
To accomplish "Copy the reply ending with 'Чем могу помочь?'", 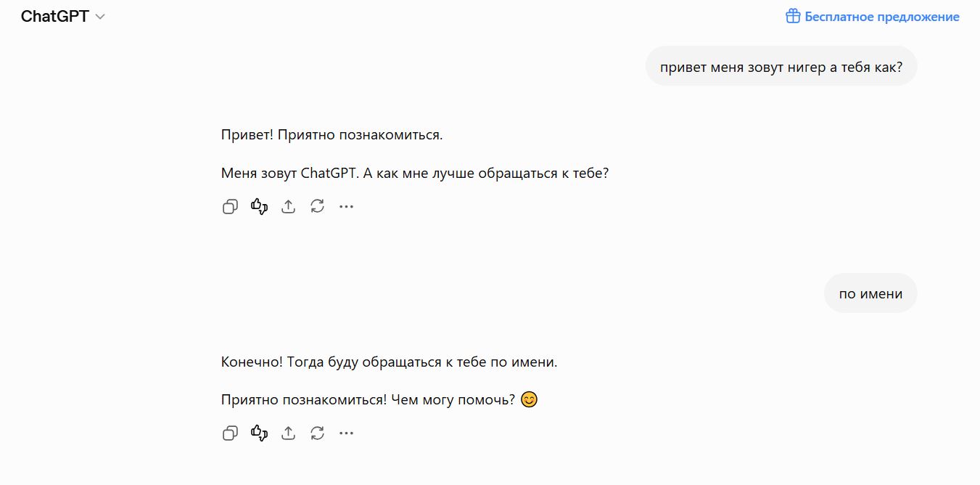I will coord(230,433).
